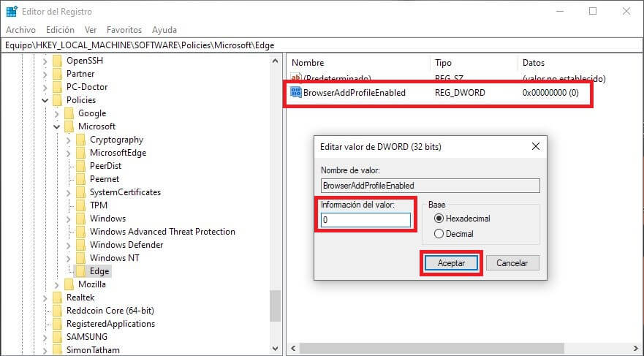Viewport: 644px width, 356px height.
Task: Open the Ver menu
Action: coord(91,29)
